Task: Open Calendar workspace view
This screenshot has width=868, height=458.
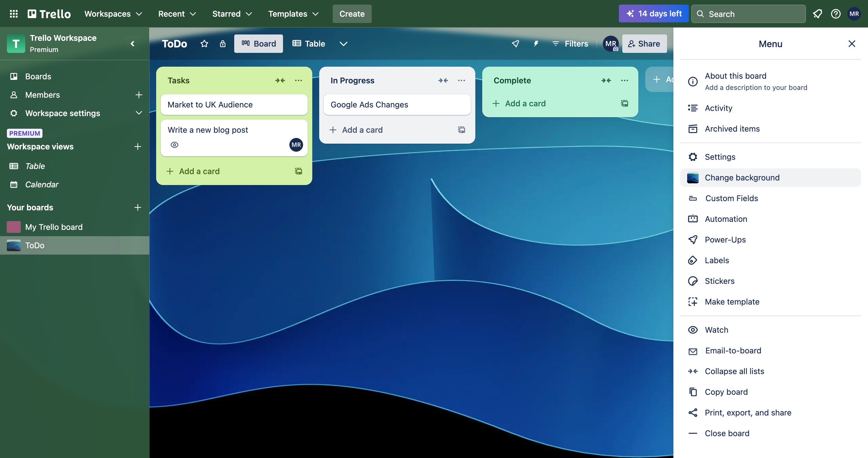Action: [x=74, y=184]
